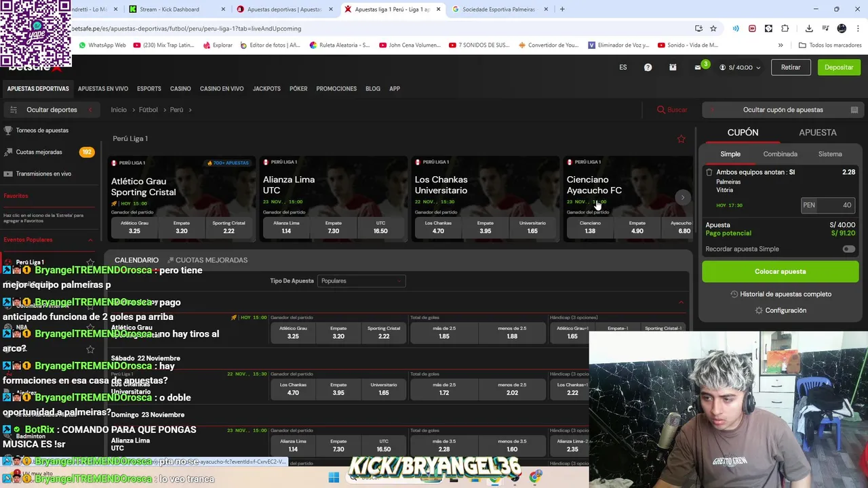
Task: Click the Depositar button
Action: tap(839, 67)
